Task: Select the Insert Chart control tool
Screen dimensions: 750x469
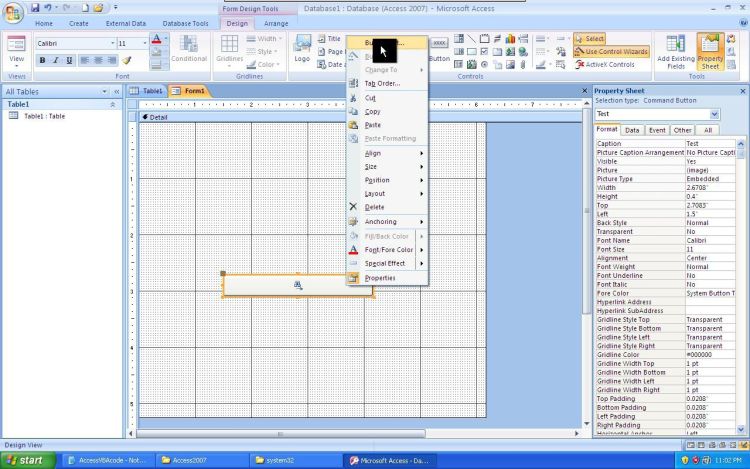Action: (510, 39)
